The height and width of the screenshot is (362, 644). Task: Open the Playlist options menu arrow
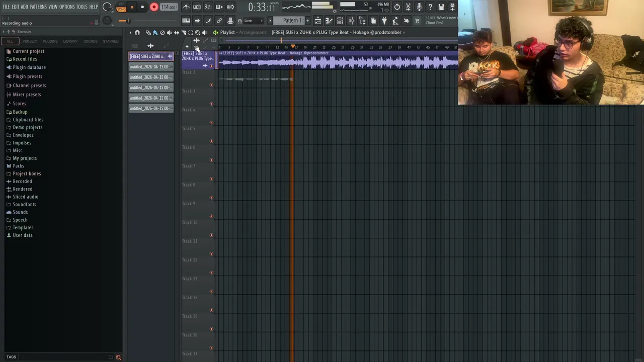[x=130, y=32]
